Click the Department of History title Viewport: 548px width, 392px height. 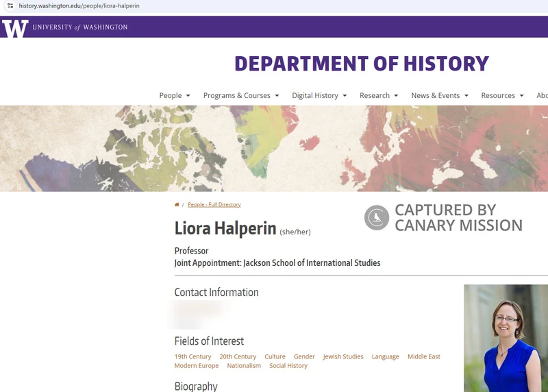(x=362, y=64)
